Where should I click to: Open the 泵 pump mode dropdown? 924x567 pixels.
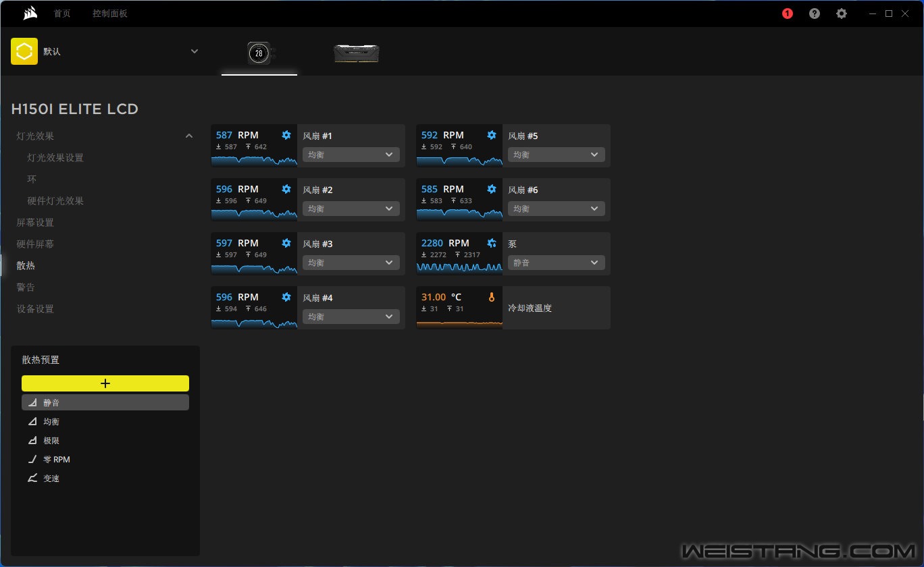557,263
